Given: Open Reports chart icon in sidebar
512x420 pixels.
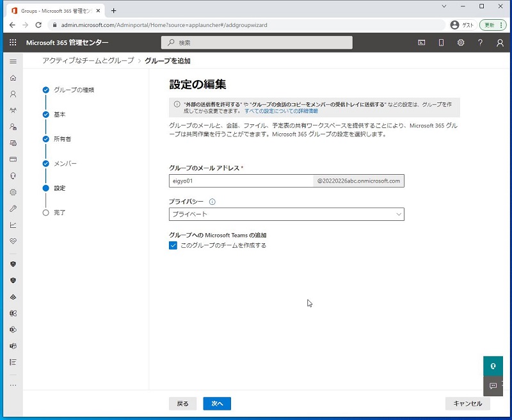Looking at the screenshot, I should click(13, 225).
